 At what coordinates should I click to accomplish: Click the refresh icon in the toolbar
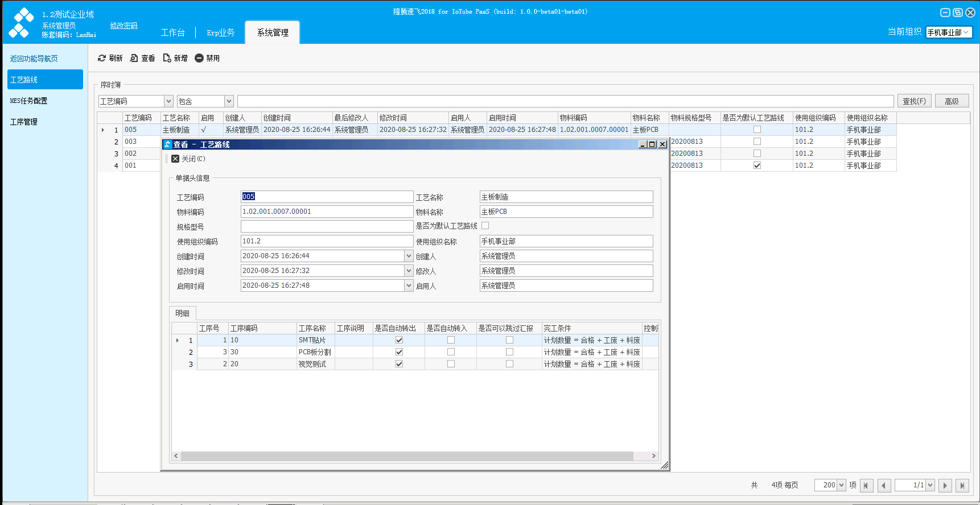pos(102,58)
